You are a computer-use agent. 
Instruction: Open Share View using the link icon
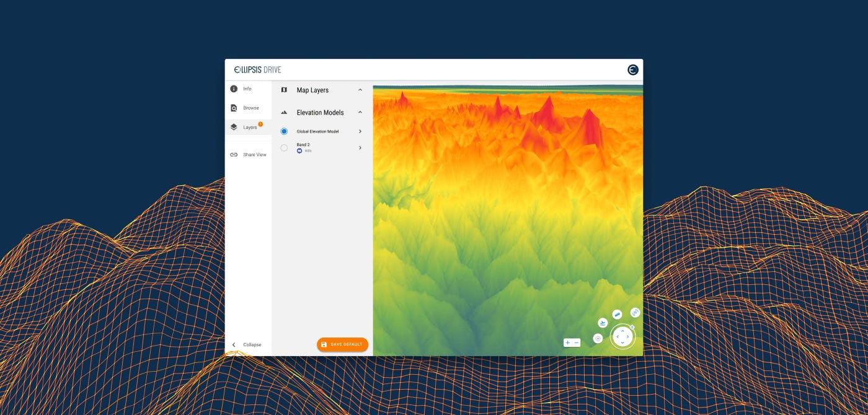coord(234,155)
